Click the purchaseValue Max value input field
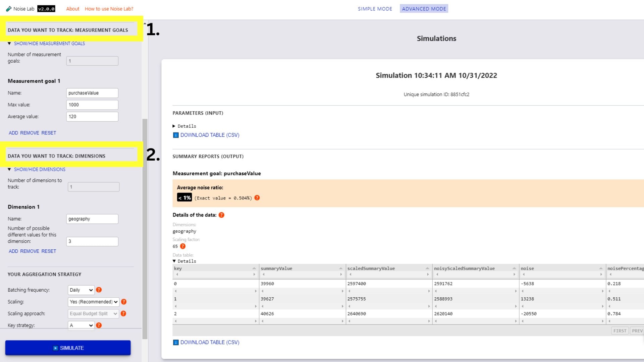 pos(92,104)
